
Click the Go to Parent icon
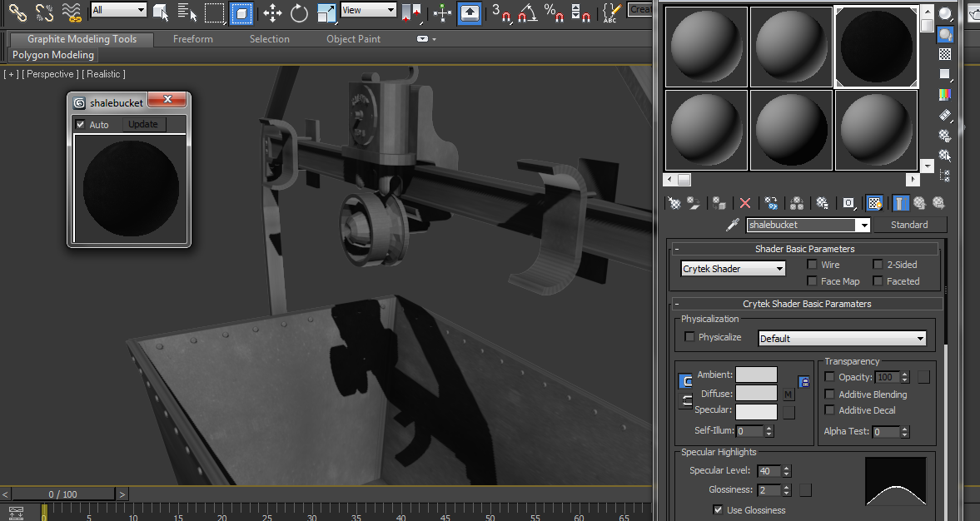[919, 203]
